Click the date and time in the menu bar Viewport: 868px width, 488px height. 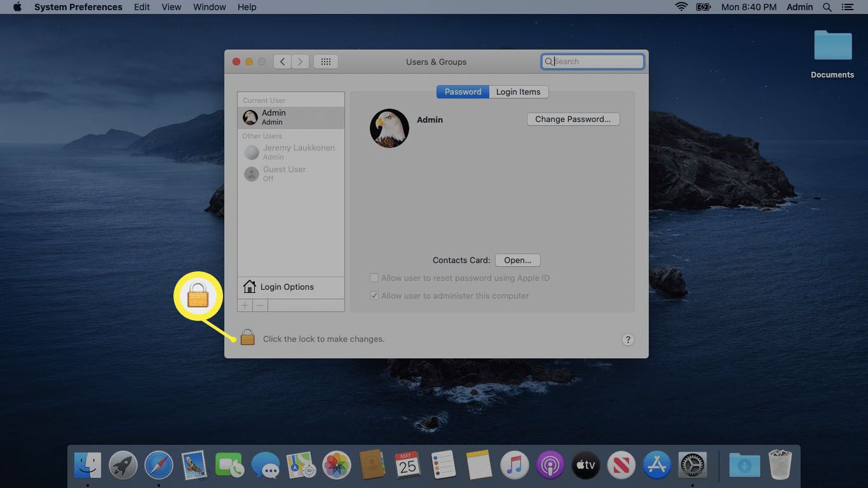(749, 7)
